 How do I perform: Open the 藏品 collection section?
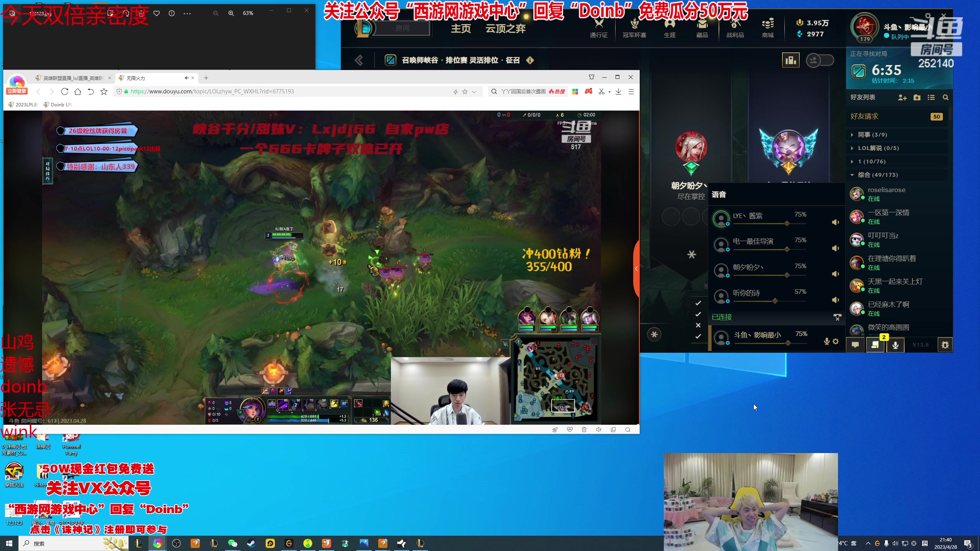pyautogui.click(x=702, y=28)
